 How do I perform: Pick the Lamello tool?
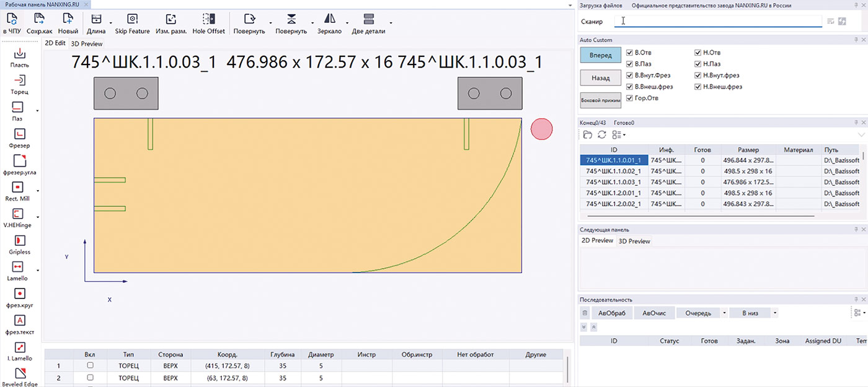coord(19,267)
